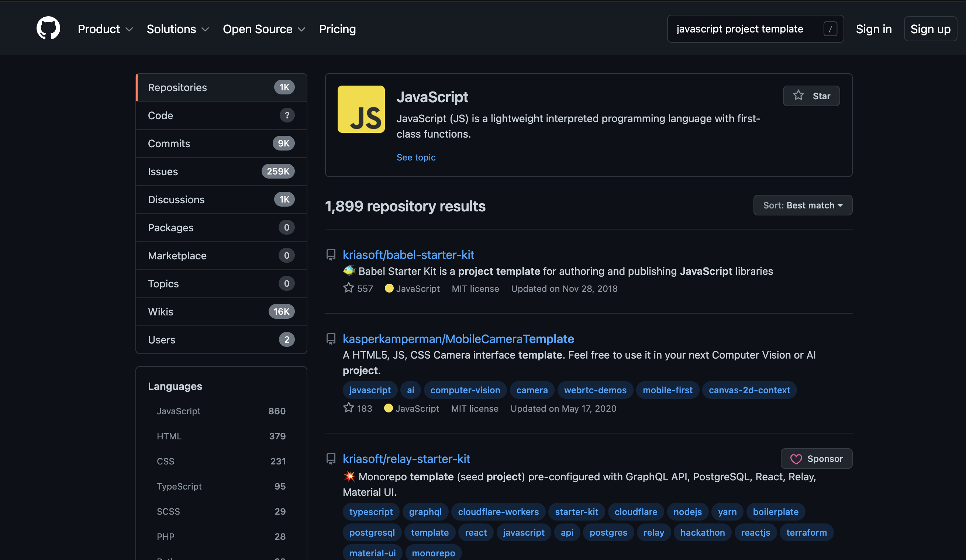Click the star icon next to 183
Viewport: 966px width, 560px height.
pyautogui.click(x=348, y=408)
